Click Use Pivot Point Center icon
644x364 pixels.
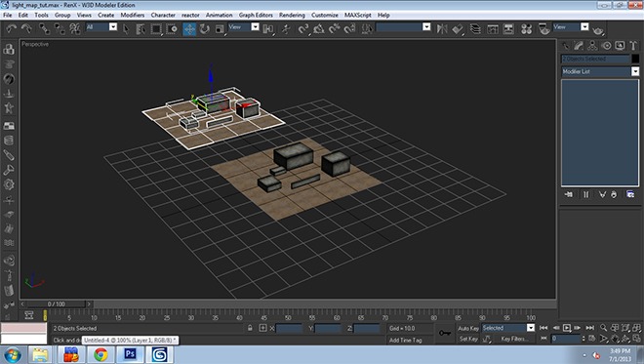pos(268,28)
